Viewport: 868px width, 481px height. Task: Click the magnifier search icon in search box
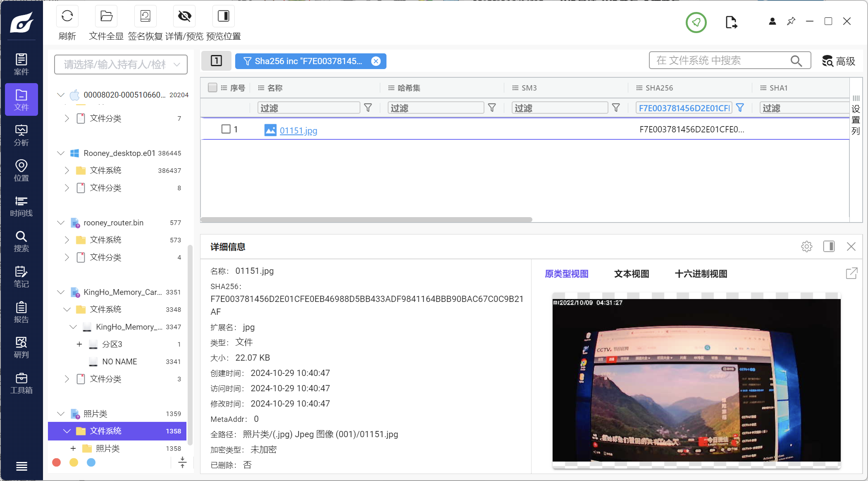tap(796, 61)
